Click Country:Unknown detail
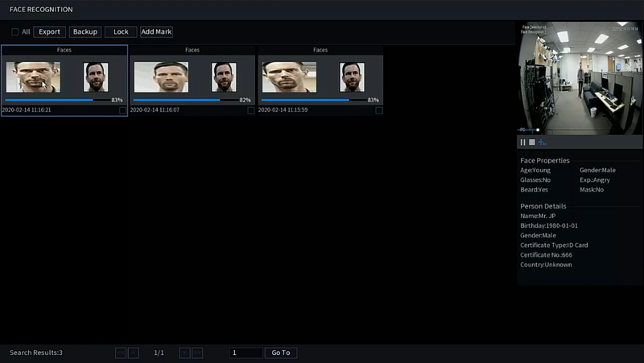This screenshot has width=644, height=363. pos(546,265)
